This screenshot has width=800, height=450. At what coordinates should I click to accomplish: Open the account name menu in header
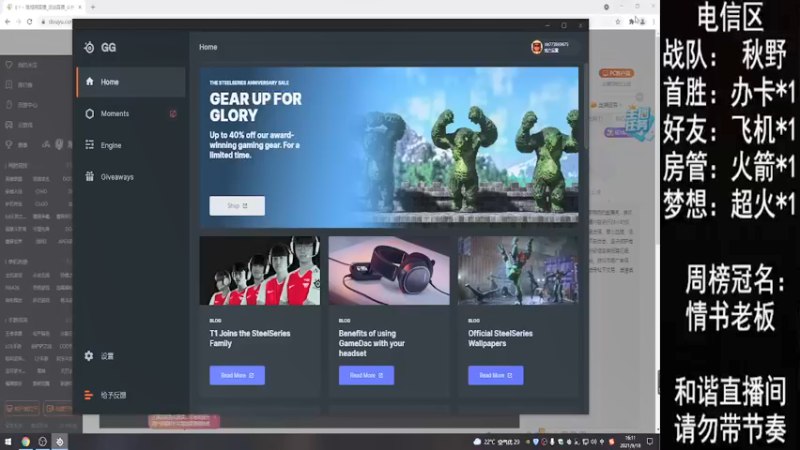[x=556, y=47]
